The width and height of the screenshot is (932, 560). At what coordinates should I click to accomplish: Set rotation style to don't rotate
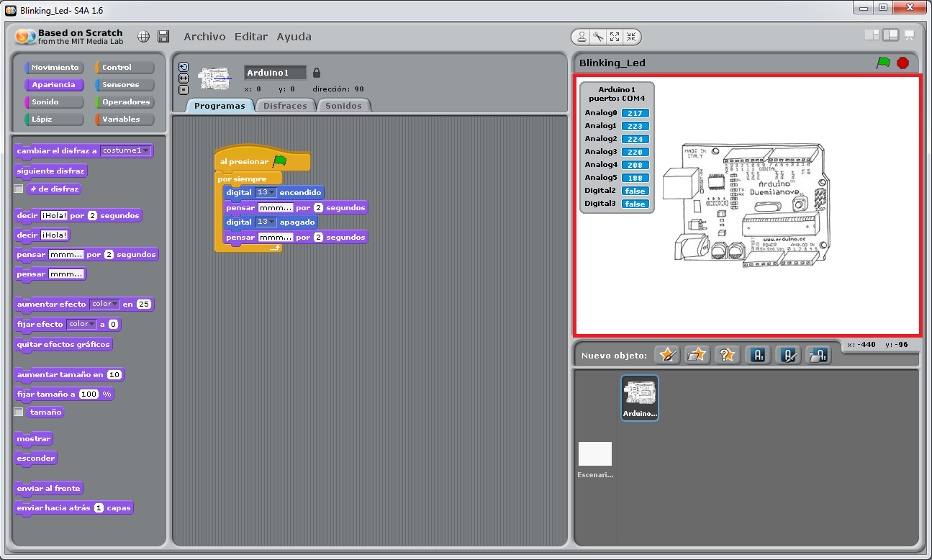[x=184, y=89]
